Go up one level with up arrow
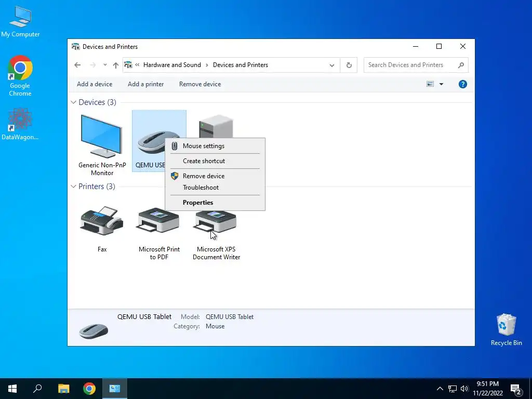 tap(116, 65)
